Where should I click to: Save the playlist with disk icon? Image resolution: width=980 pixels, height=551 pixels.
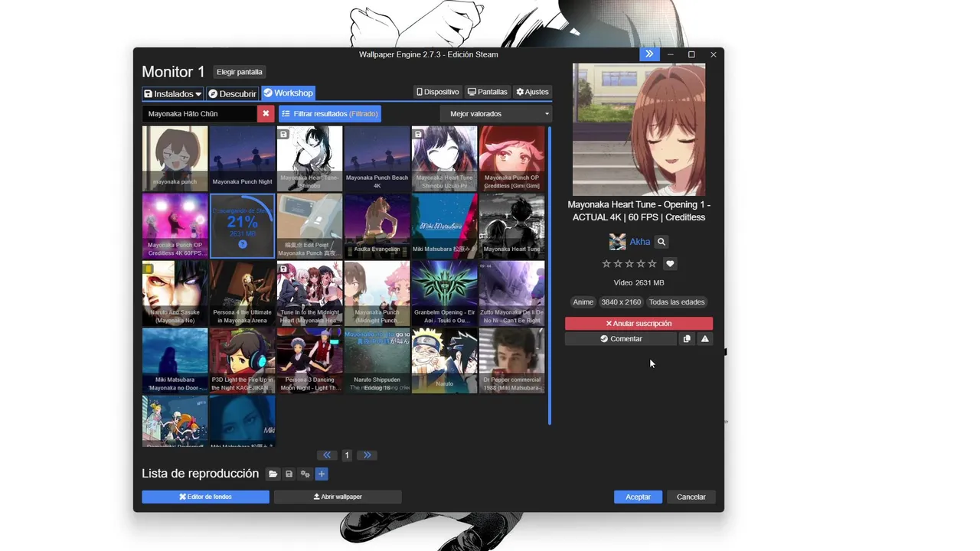(289, 474)
